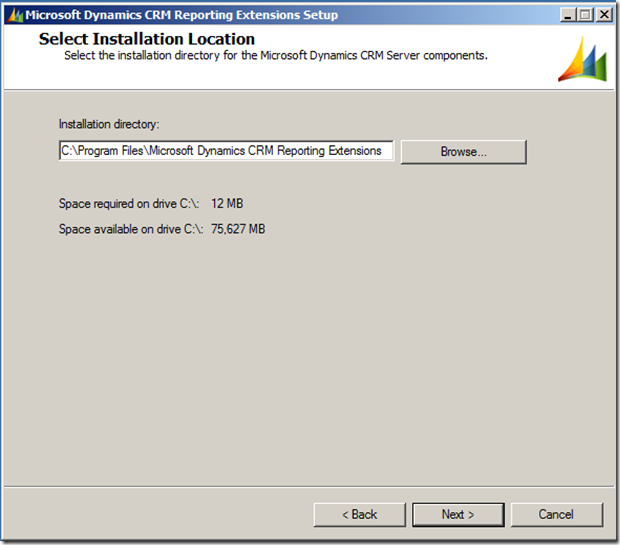Image resolution: width=620 pixels, height=545 pixels.
Task: Click the Dynamics CRM icon in title bar
Action: point(15,15)
